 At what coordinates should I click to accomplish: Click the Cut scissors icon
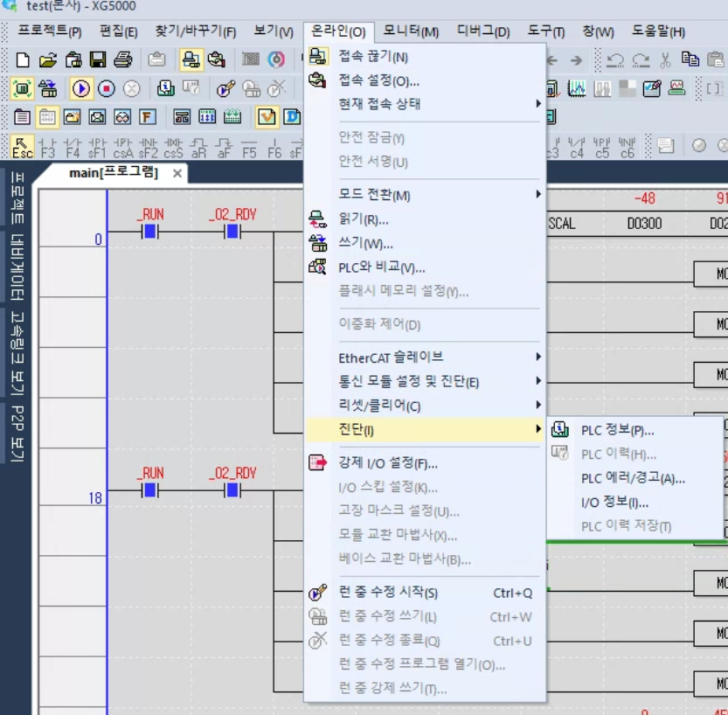(665, 60)
